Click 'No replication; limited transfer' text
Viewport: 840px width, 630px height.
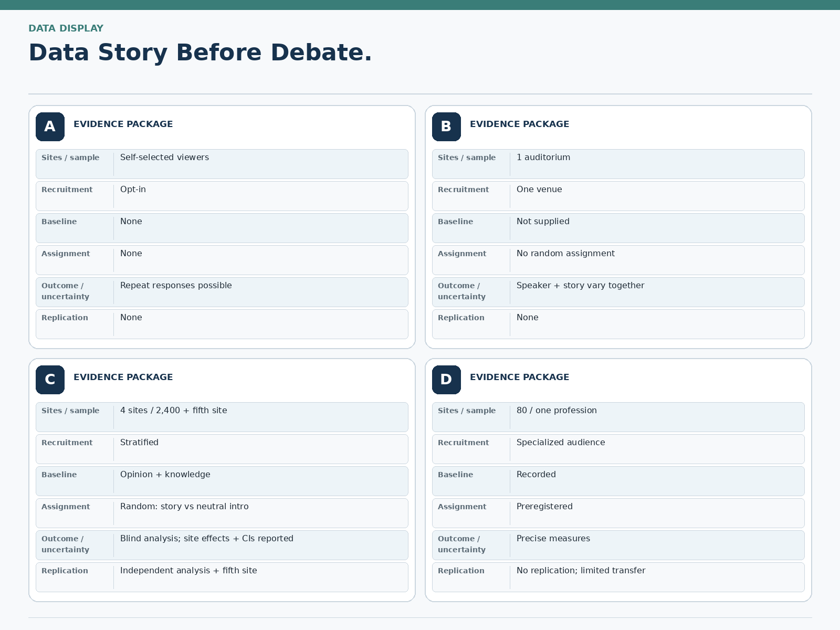[x=581, y=571]
